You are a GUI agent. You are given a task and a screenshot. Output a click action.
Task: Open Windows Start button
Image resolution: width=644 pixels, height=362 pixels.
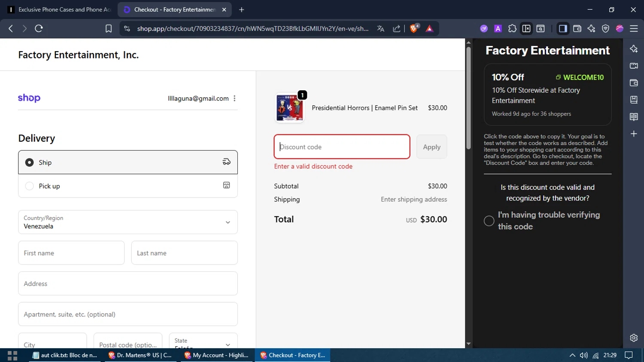pos(12,355)
